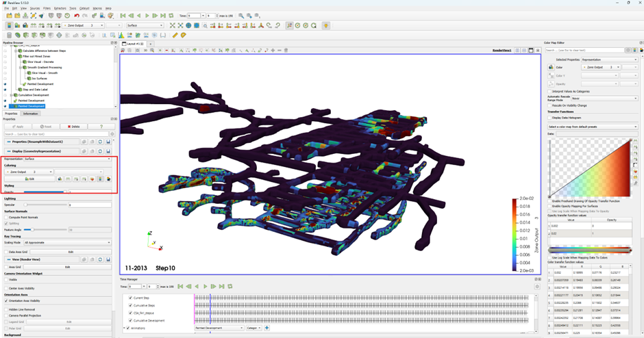
Task: Open the Scaling Mode All Approximate dropdown
Action: (67, 242)
